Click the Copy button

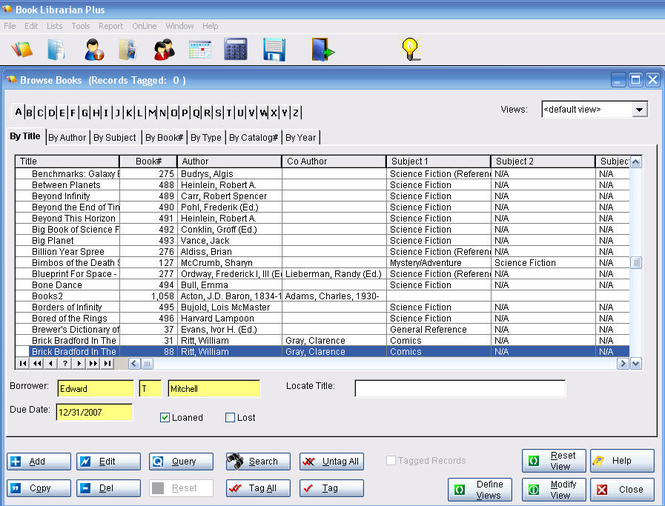coord(39,488)
